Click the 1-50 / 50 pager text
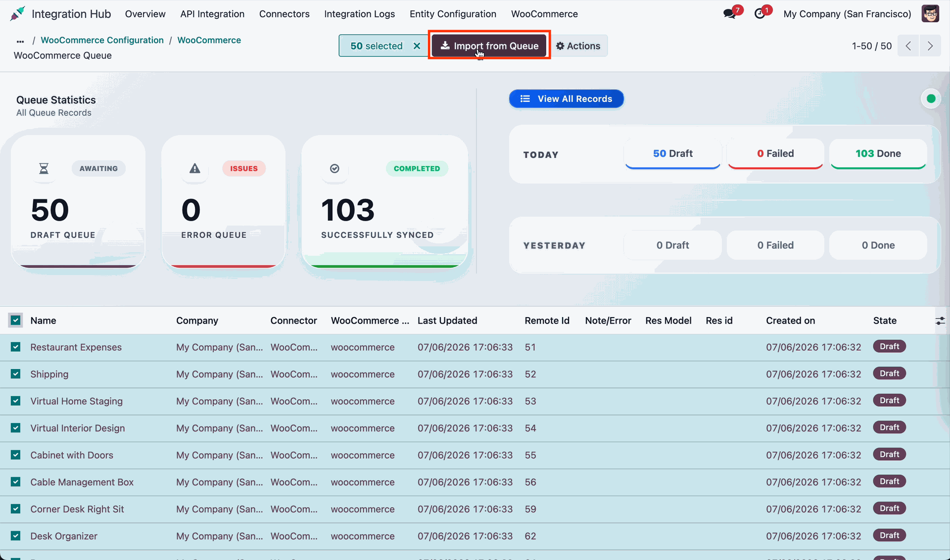The width and height of the screenshot is (950, 560). pyautogui.click(x=871, y=46)
